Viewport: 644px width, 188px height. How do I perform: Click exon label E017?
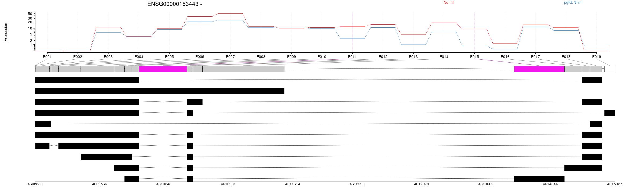535,57
